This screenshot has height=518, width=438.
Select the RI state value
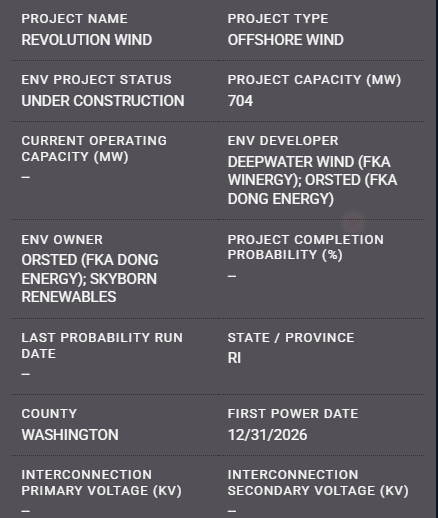(x=234, y=358)
